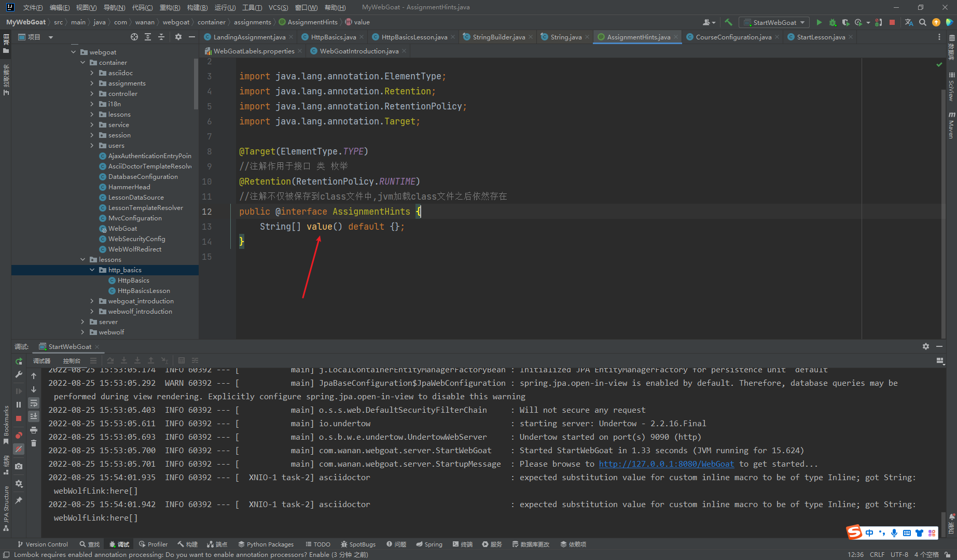Collapse all nodes in the project panel
The width and height of the screenshot is (957, 560).
click(161, 37)
